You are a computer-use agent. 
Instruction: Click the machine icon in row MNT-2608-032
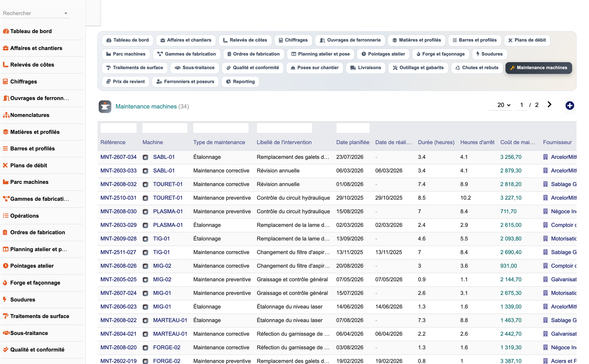(146, 184)
